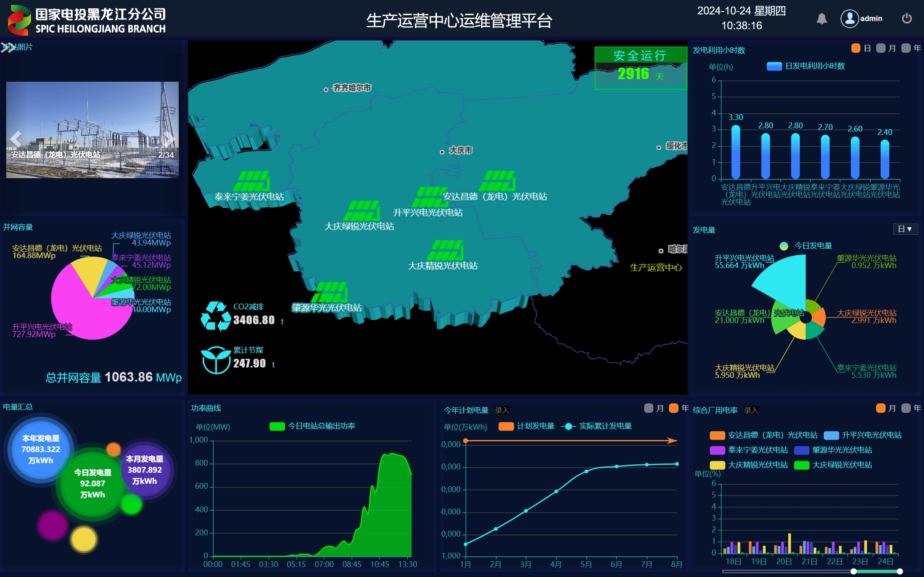The width and height of the screenshot is (924, 577).
Task: Click the date range slider handle under 综合厂用电率
Action: point(853,571)
